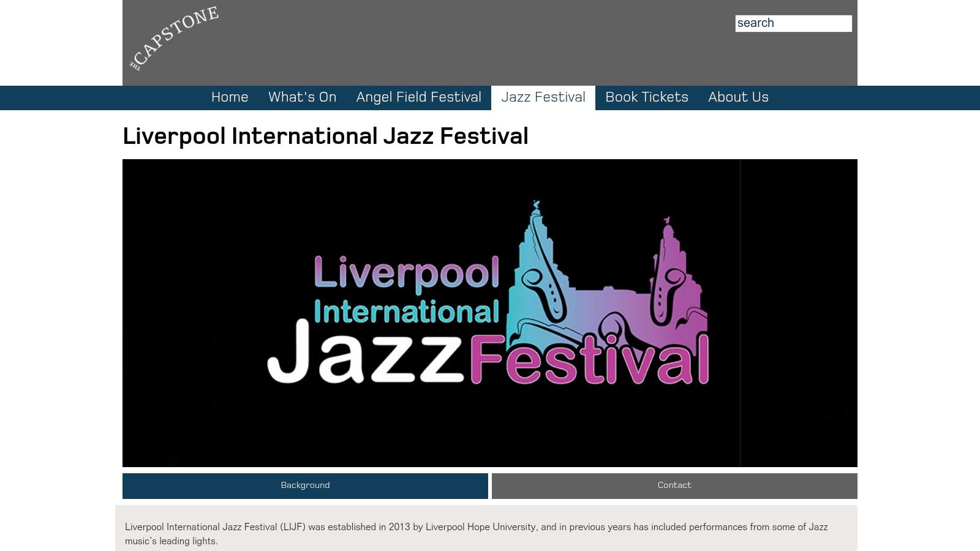Image resolution: width=980 pixels, height=551 pixels.
Task: Click the highlighted Jazz Festival navigation entry
Action: tap(543, 97)
